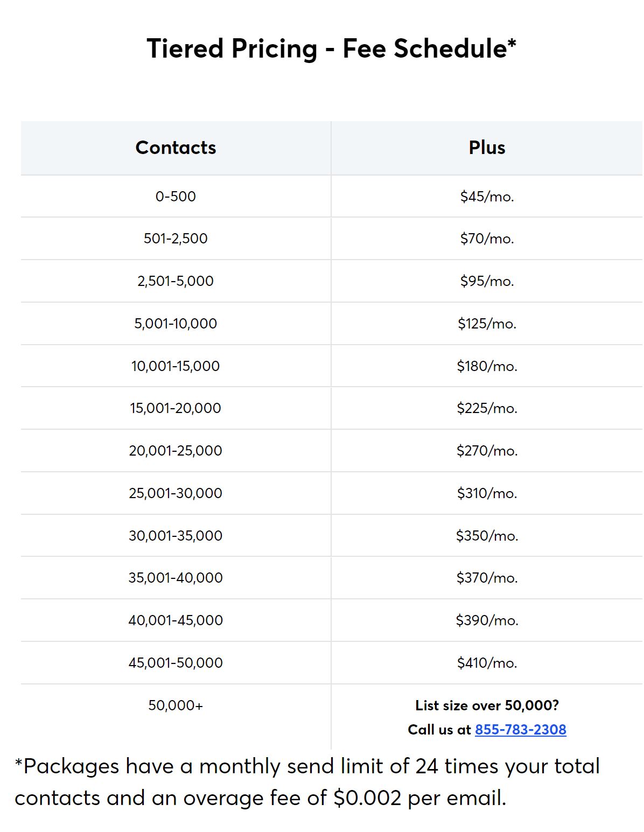Screen dimensions: 644x832
Task: Click the Tiered Pricing - Fee Schedule heading
Action: (332, 48)
